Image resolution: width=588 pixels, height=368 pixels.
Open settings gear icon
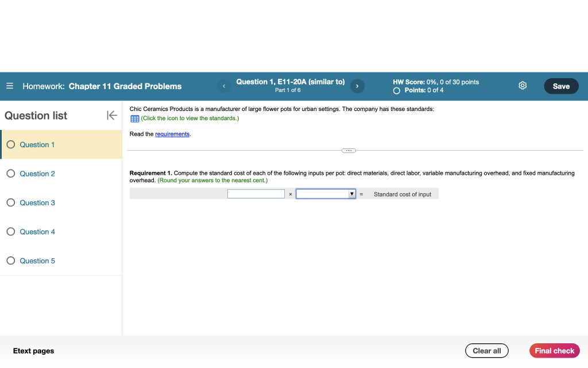[523, 86]
